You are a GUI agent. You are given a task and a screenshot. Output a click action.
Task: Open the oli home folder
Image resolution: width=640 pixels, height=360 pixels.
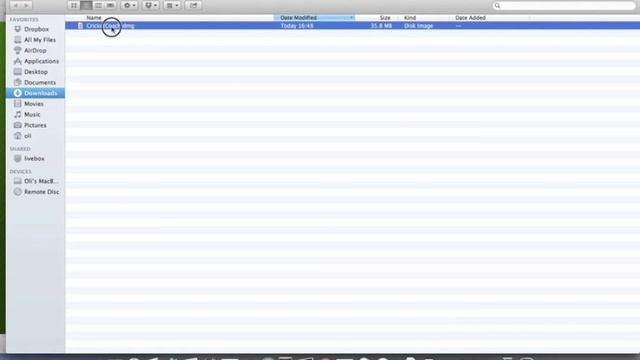[27, 136]
